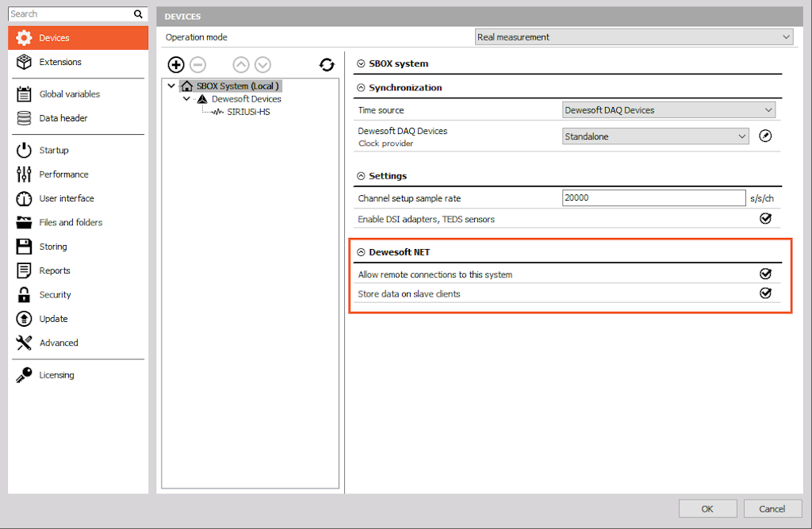Add a new device with plus icon

(176, 65)
